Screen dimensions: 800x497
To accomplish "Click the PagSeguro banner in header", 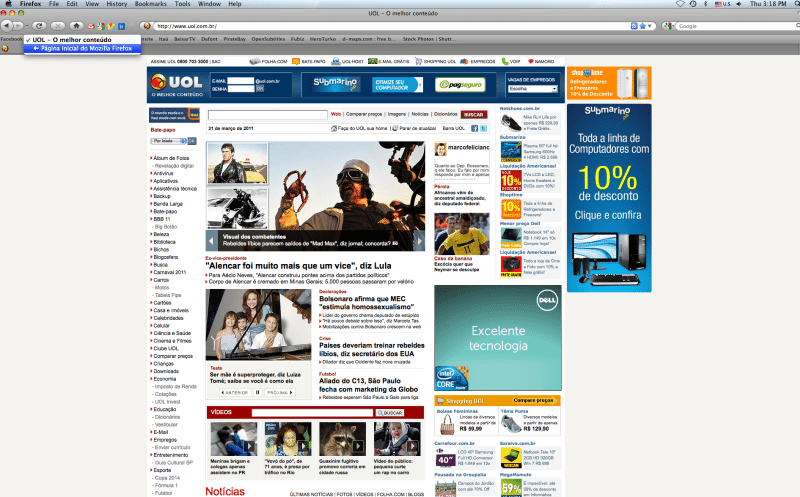I will (x=460, y=85).
